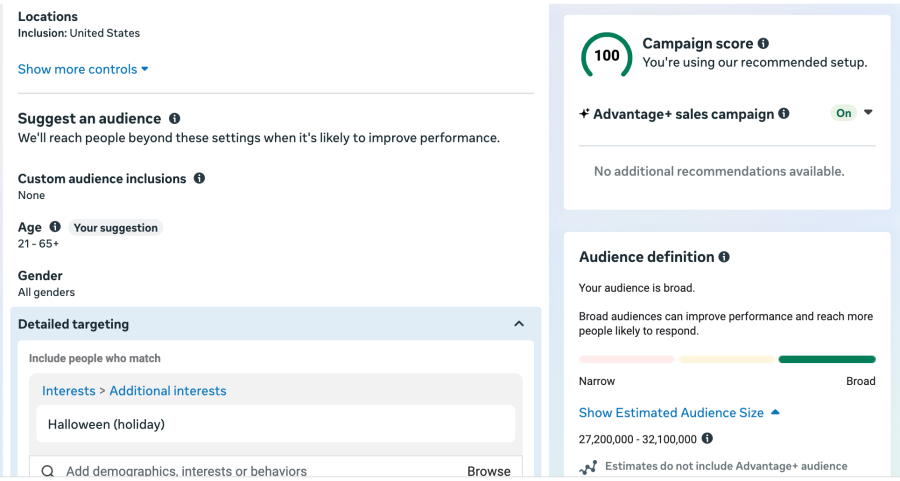Click the green Broad audience meter segment

click(826, 359)
